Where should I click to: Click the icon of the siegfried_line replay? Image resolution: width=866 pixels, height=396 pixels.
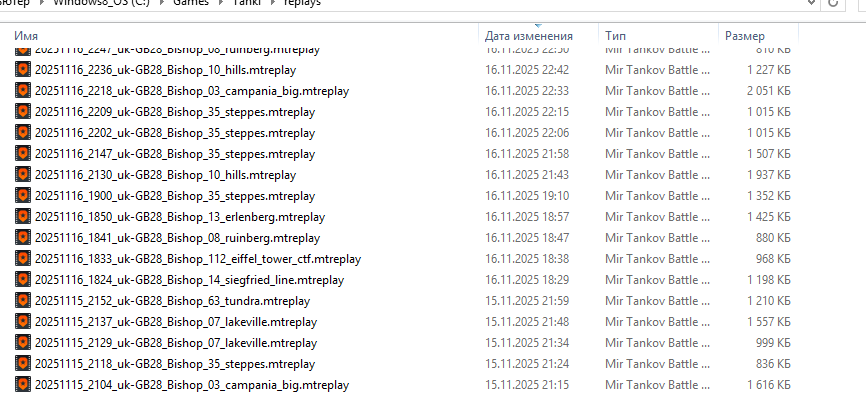pyautogui.click(x=23, y=279)
